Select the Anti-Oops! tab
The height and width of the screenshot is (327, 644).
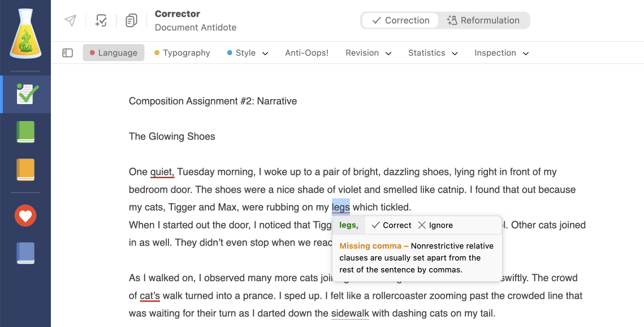(306, 53)
